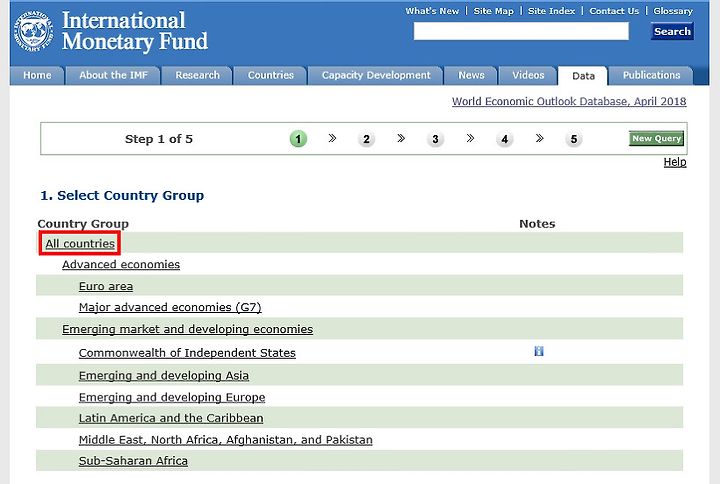Select Emerging and developing Asia
Screen dimensions: 720x484
[164, 376]
